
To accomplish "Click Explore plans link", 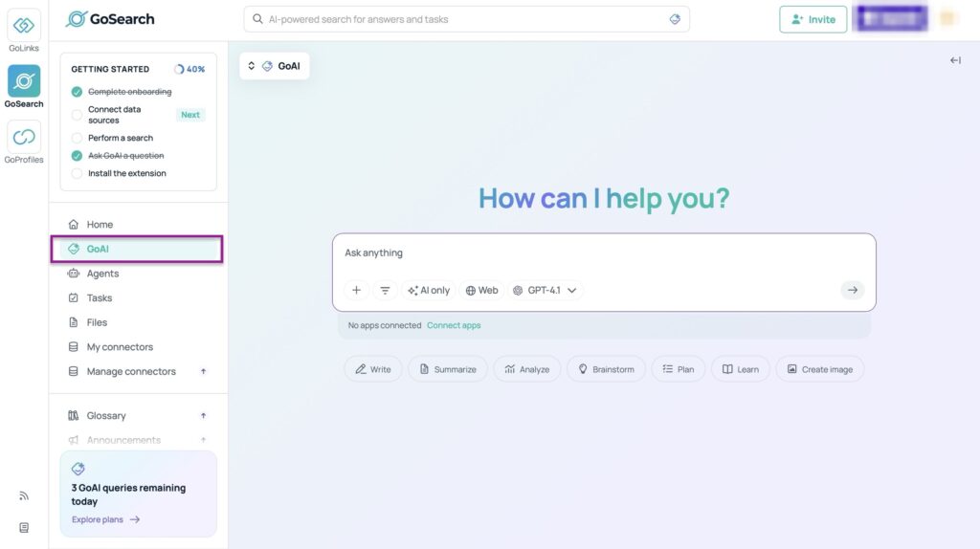I will point(105,519).
